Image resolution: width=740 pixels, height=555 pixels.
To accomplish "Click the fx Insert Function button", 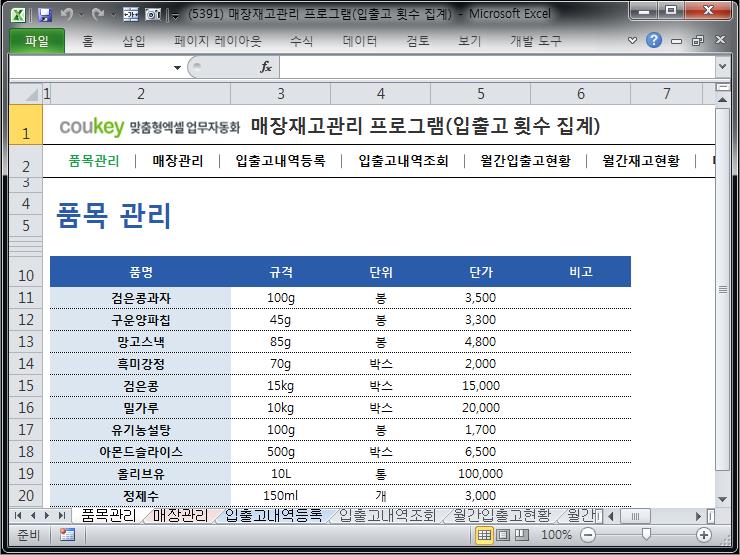I will point(266,67).
